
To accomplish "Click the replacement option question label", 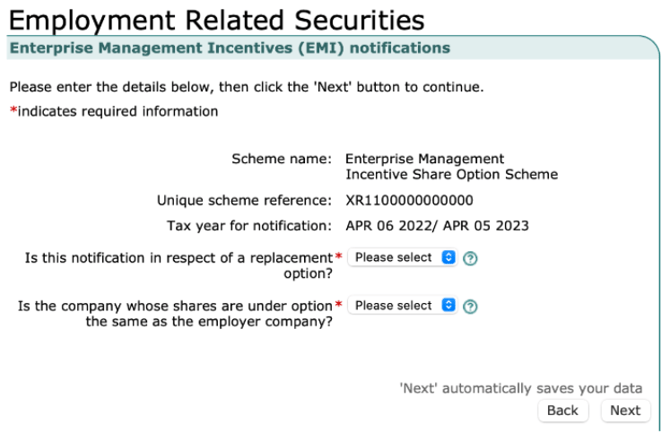I will (x=178, y=265).
